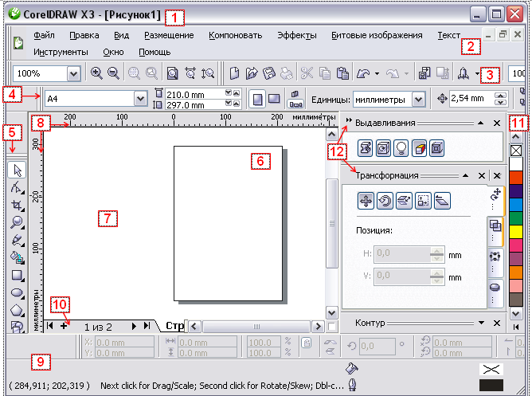Image resolution: width=532 pixels, height=396 pixels.
Task: Open a document with folder icon
Action: point(252,73)
